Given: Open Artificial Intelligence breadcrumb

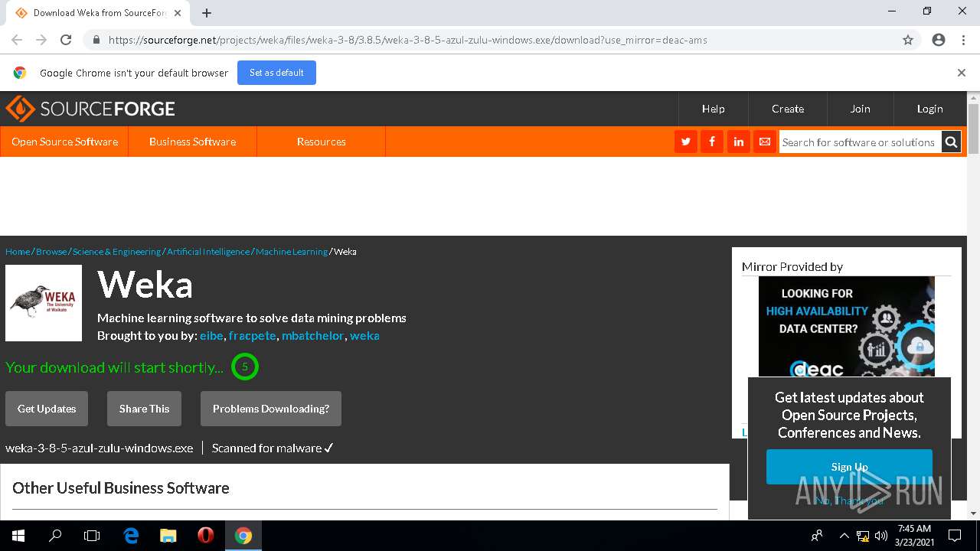Looking at the screenshot, I should 208,252.
